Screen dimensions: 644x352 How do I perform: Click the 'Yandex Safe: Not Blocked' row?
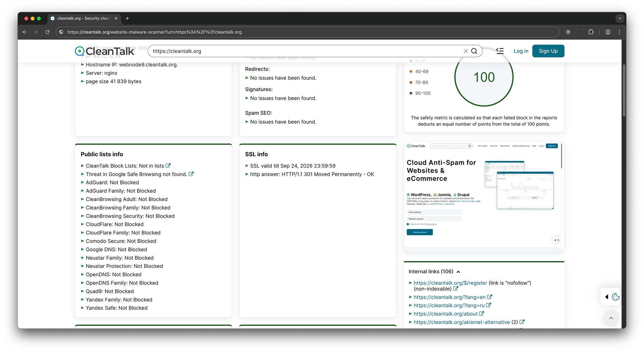117,308
